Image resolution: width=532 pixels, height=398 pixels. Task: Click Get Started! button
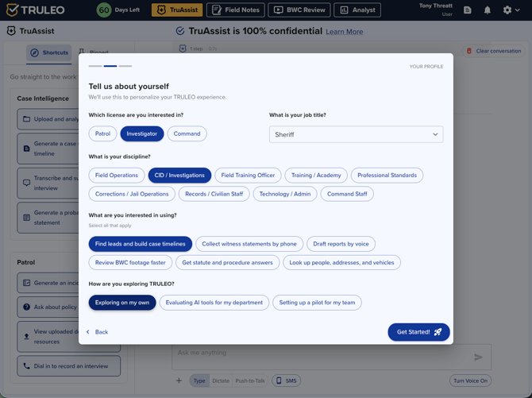pos(418,332)
